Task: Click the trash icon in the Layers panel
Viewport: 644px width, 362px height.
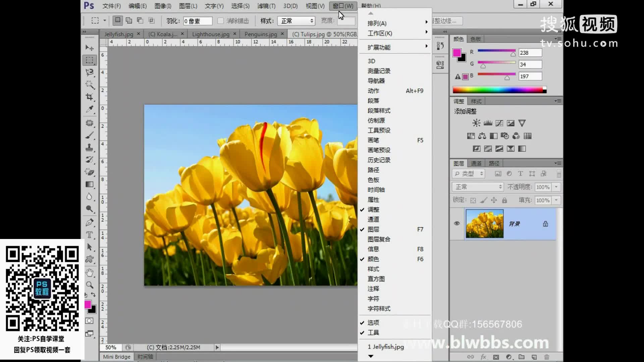Action: (547, 357)
